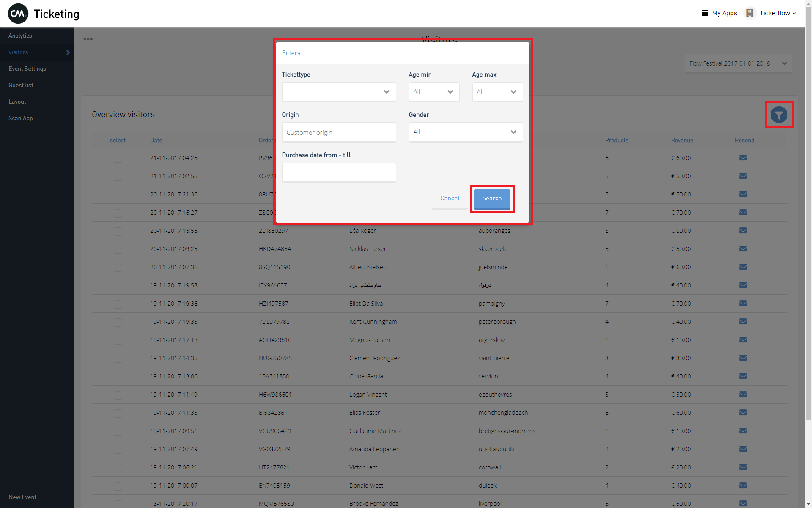
Task: Sort by the Products column header
Action: (617, 140)
